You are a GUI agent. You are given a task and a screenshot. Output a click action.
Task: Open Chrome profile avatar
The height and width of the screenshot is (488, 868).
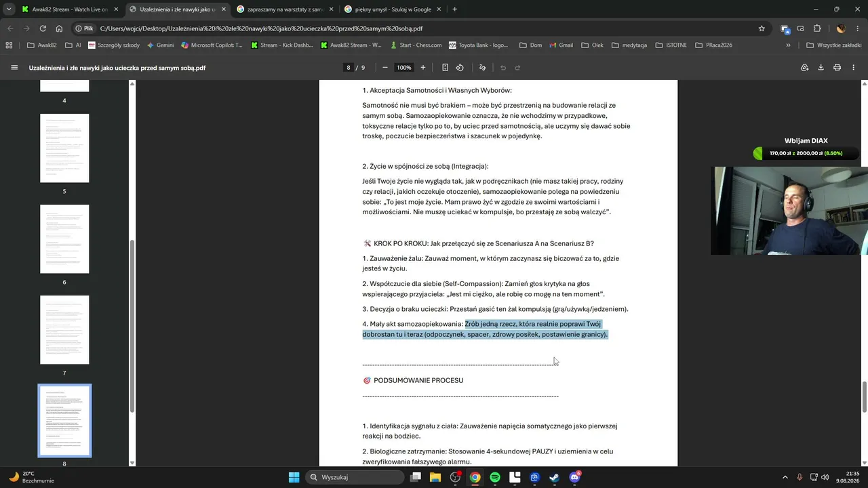841,28
